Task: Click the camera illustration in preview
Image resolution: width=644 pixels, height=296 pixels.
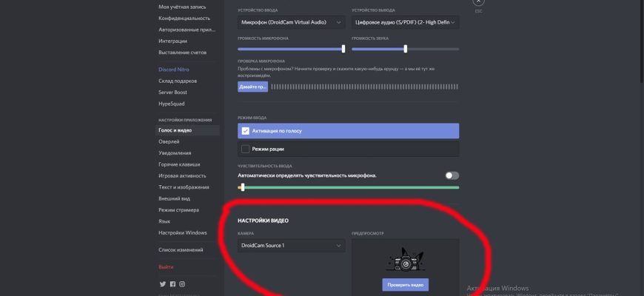Action: [405, 261]
